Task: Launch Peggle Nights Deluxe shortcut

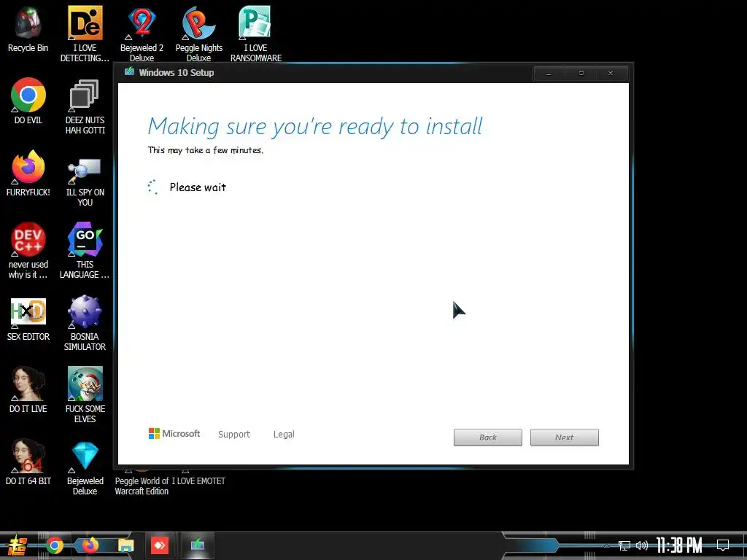Action: [198, 34]
